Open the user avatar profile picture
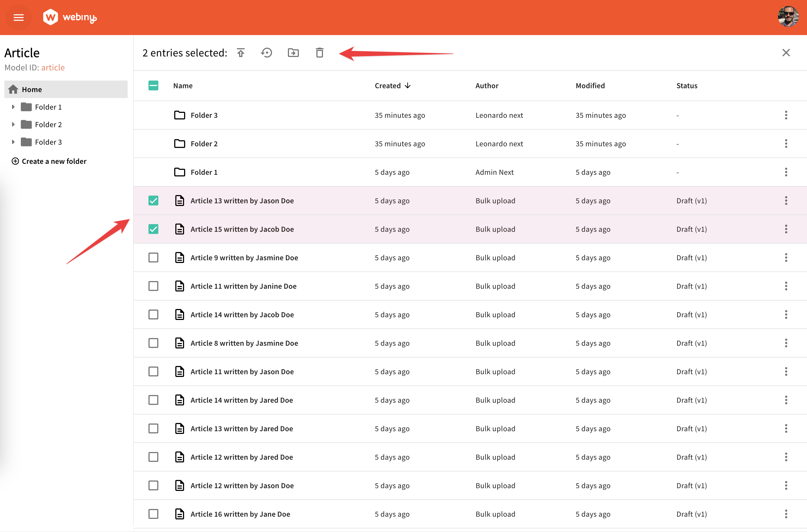807x532 pixels. tap(788, 17)
